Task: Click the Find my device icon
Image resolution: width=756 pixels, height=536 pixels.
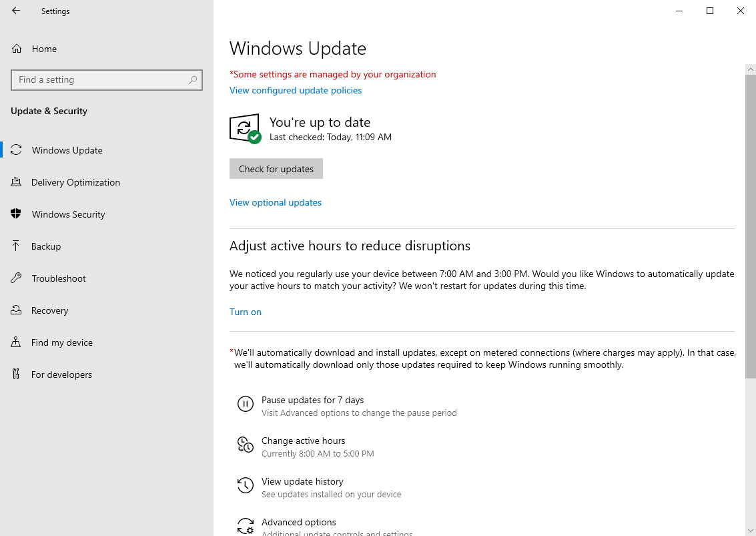Action: (x=16, y=342)
